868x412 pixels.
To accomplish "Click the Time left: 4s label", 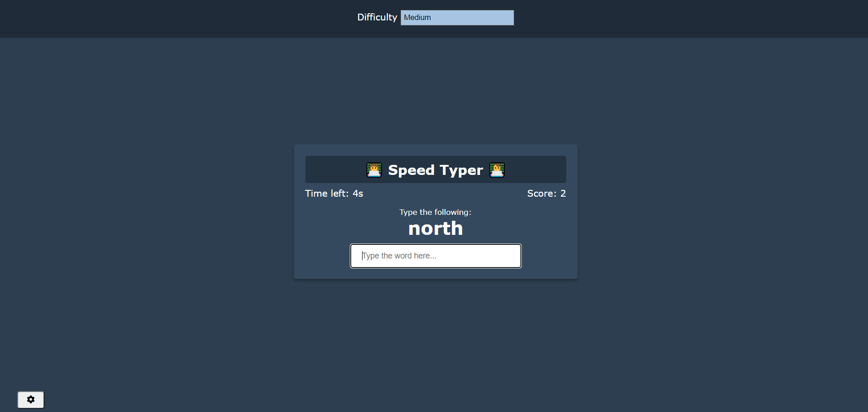I will pos(334,193).
